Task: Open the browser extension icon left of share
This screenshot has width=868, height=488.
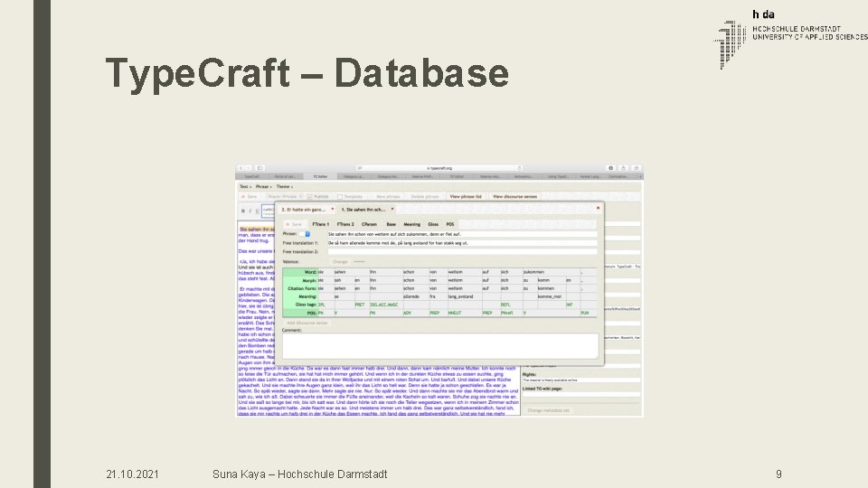Action: pos(610,168)
